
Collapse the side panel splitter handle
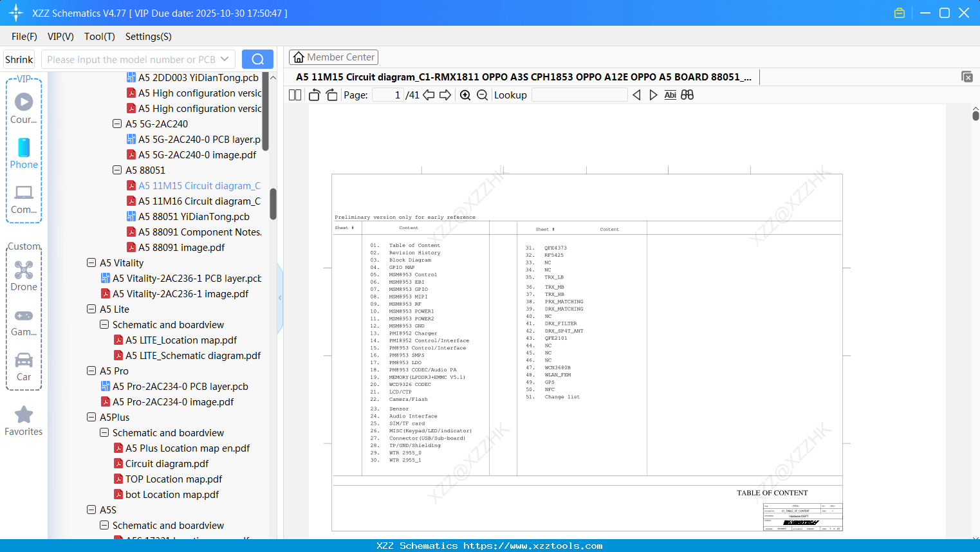click(x=280, y=298)
